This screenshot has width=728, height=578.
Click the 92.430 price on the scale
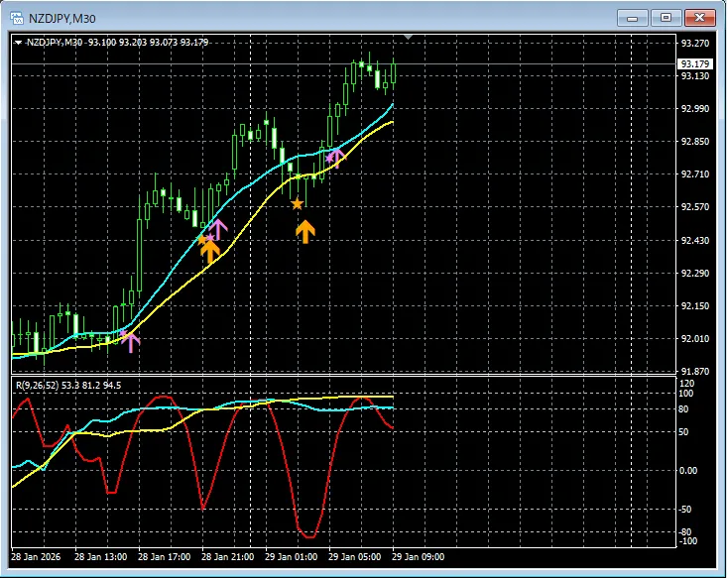(x=694, y=241)
